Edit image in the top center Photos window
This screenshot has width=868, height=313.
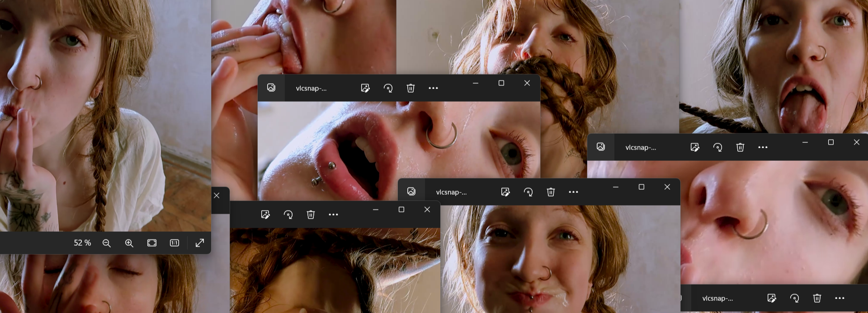point(365,88)
